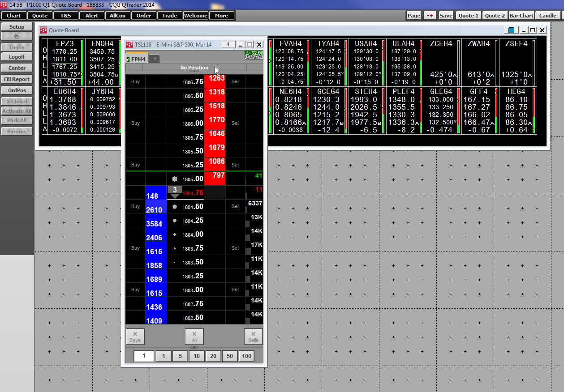This screenshot has height=392, width=564.
Task: Open the T&S menu
Action: 65,16
